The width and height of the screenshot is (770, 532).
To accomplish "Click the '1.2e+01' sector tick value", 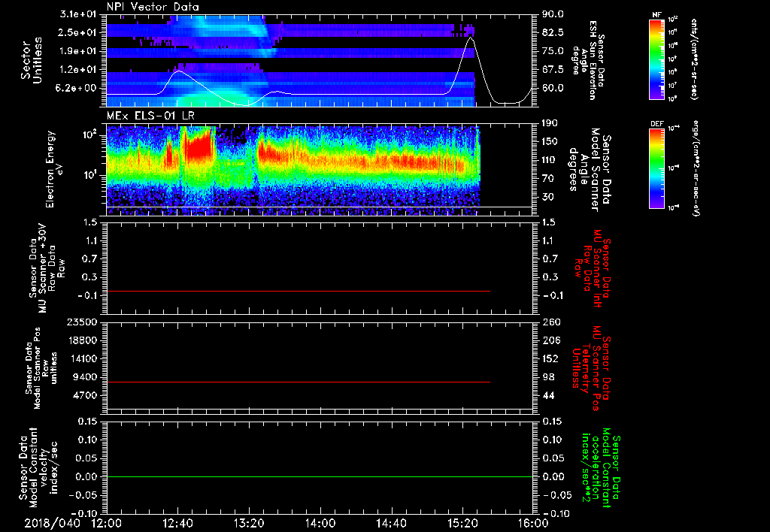I will coord(77,70).
